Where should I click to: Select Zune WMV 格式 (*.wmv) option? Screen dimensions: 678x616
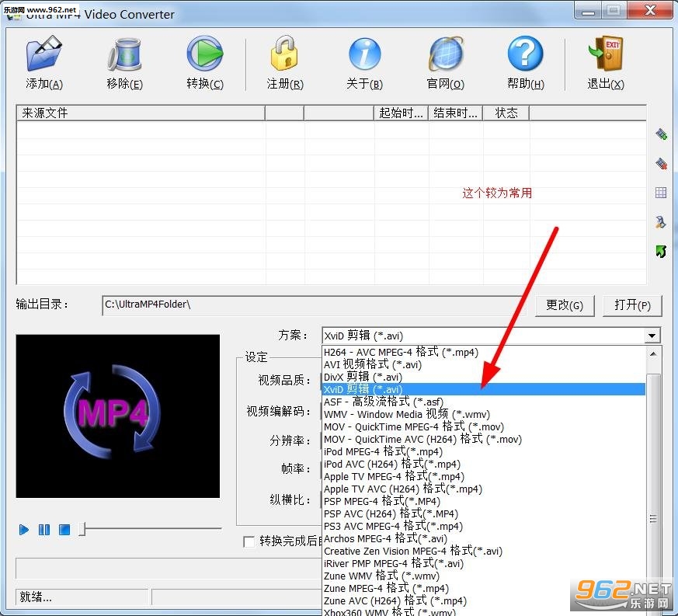pos(483,576)
